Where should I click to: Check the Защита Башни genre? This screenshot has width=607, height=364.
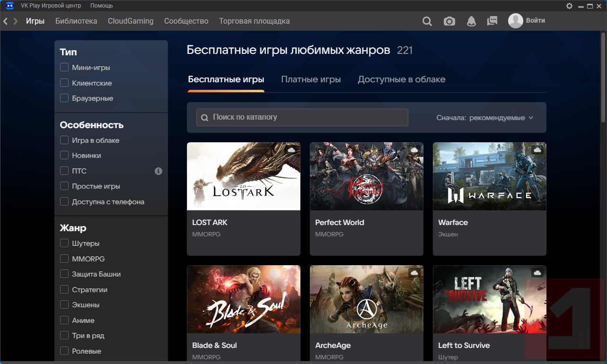pos(64,274)
